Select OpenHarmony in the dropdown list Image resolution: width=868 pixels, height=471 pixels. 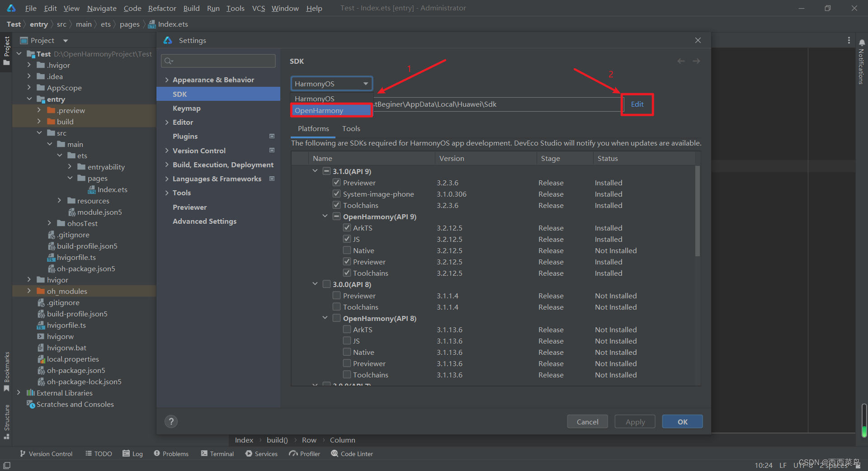tap(331, 110)
